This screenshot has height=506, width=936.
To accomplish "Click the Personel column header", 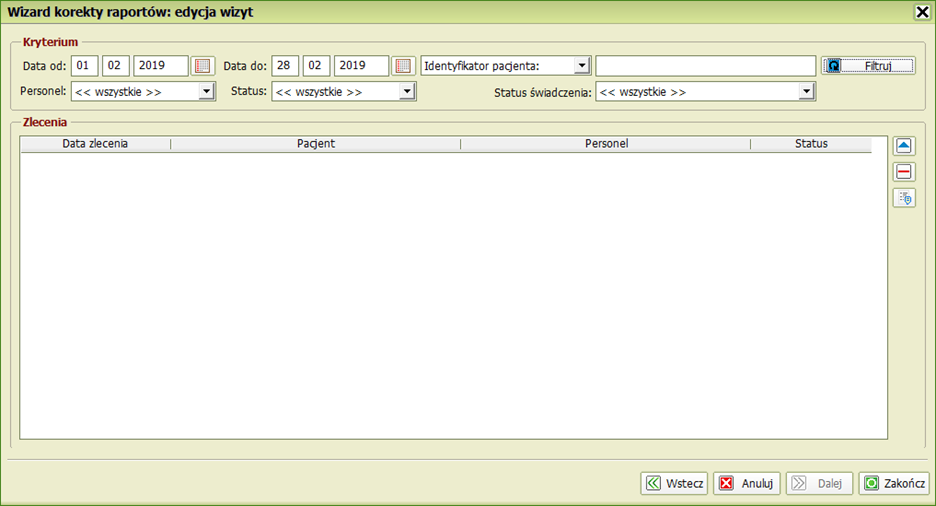I will 605,144.
